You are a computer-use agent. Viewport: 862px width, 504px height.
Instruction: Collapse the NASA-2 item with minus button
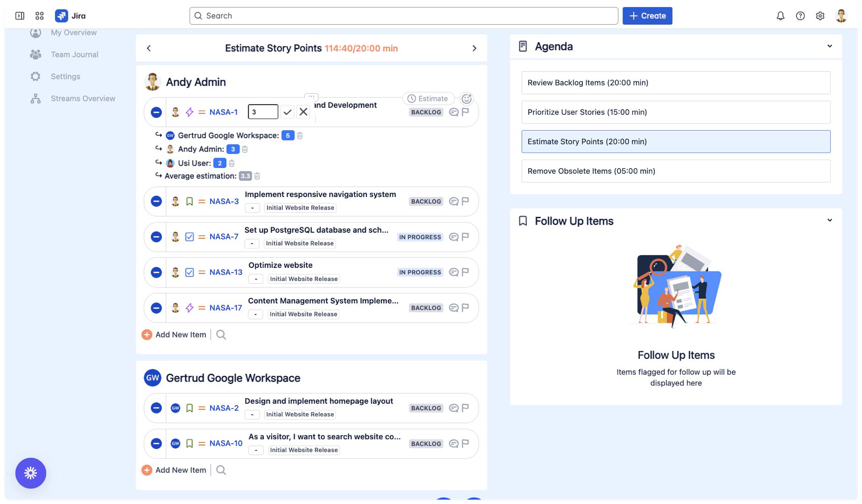click(156, 408)
